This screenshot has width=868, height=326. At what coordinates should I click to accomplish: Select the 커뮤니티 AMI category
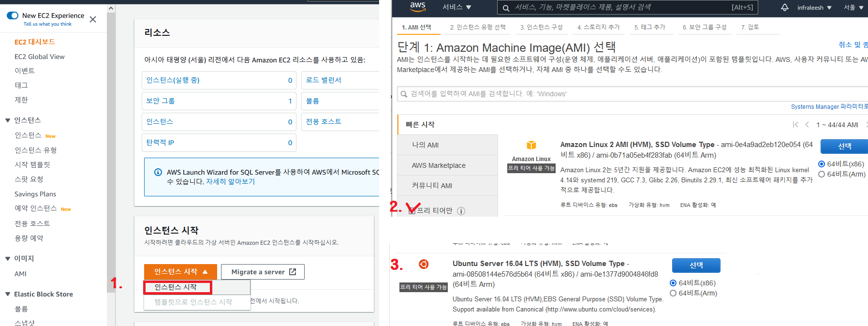click(x=448, y=186)
